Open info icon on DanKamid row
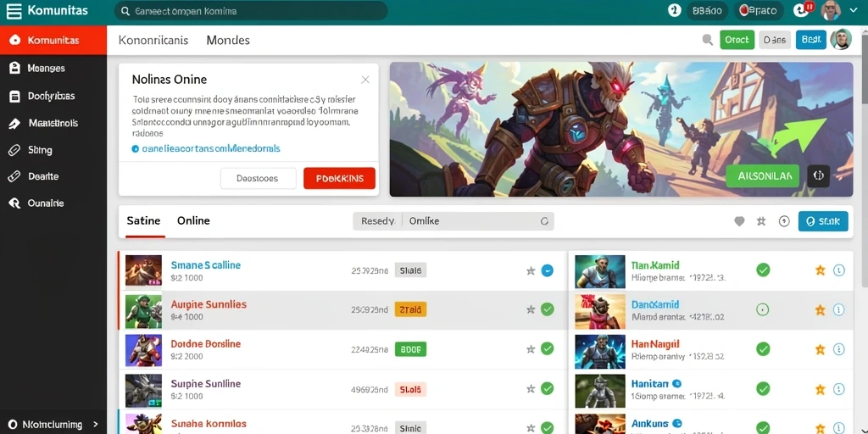The image size is (868, 434). click(838, 310)
